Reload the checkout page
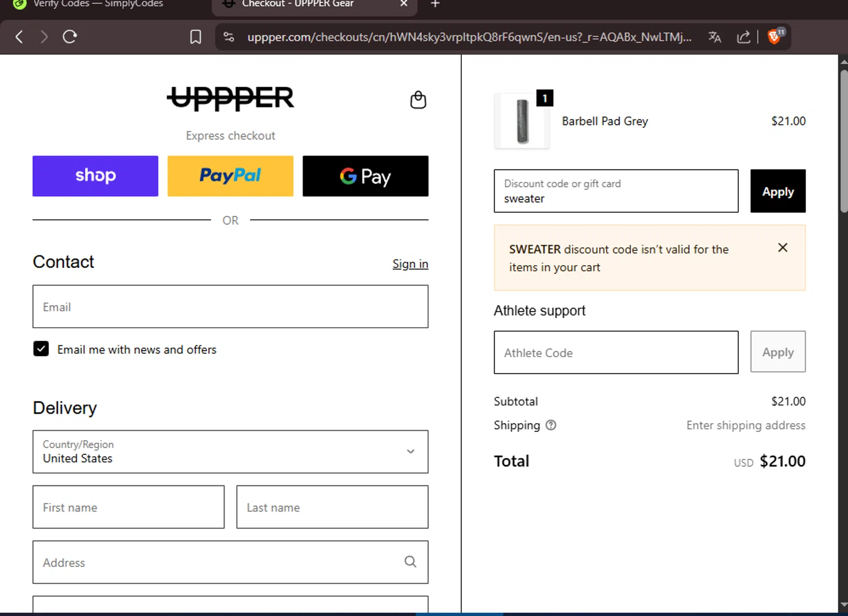Image resolution: width=848 pixels, height=616 pixels. 70,37
